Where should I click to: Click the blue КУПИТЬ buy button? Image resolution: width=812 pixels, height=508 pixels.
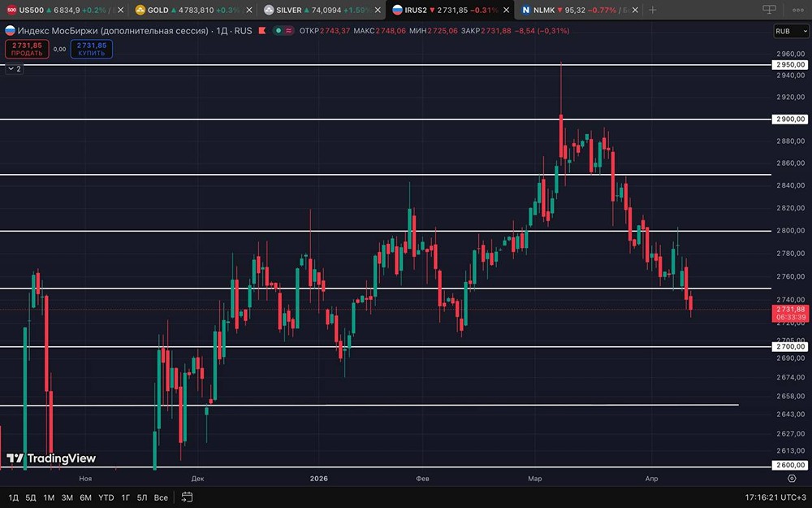[x=92, y=50]
